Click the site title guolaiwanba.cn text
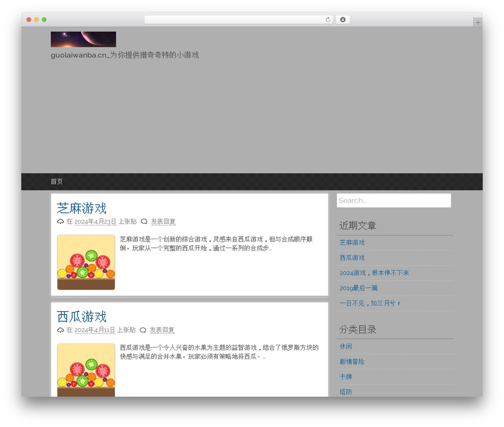The width and height of the screenshot is (504, 427). pos(125,55)
